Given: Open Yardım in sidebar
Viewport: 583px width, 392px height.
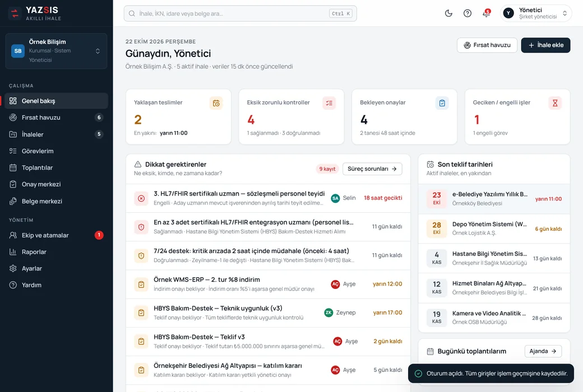Looking at the screenshot, I should pyautogui.click(x=57, y=285).
